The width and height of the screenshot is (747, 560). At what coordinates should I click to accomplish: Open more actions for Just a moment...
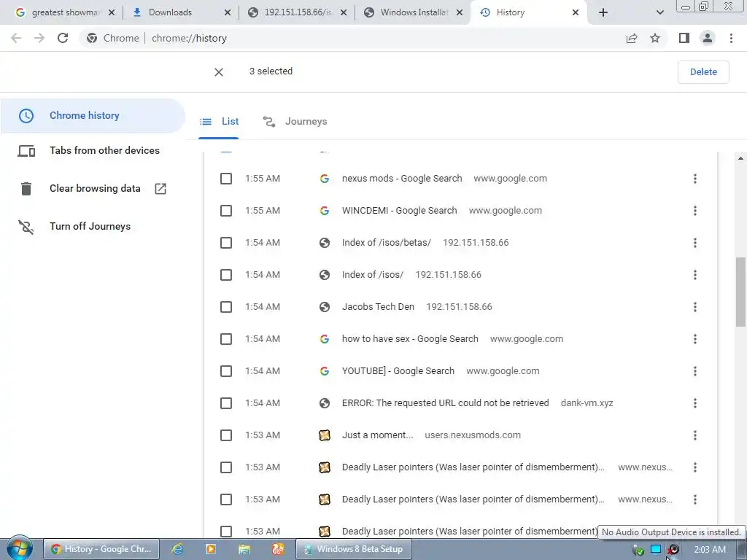click(x=695, y=435)
